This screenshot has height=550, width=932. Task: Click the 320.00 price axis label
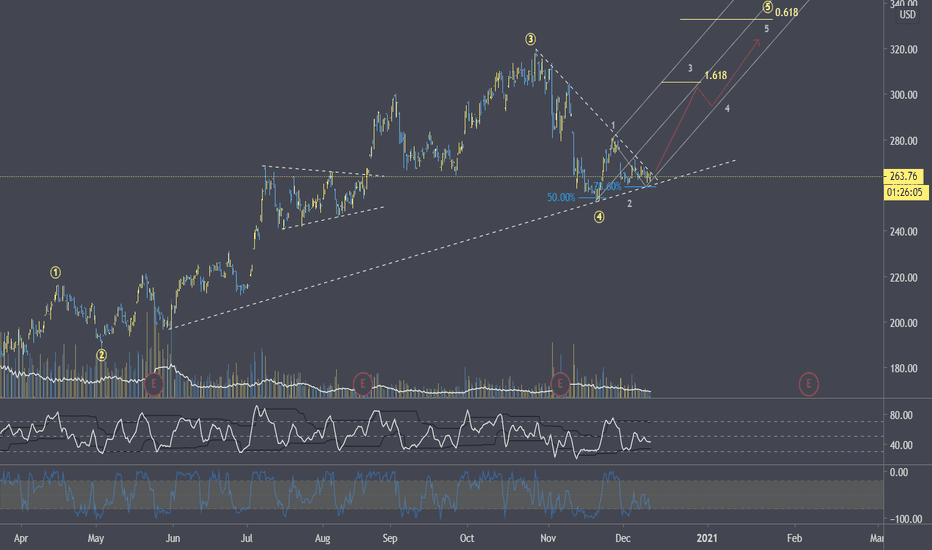tap(903, 49)
